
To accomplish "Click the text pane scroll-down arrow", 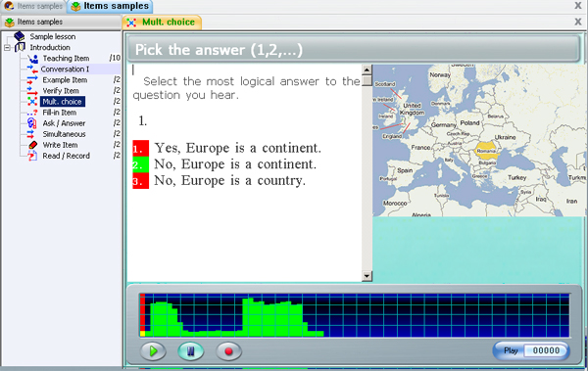I will [x=367, y=276].
